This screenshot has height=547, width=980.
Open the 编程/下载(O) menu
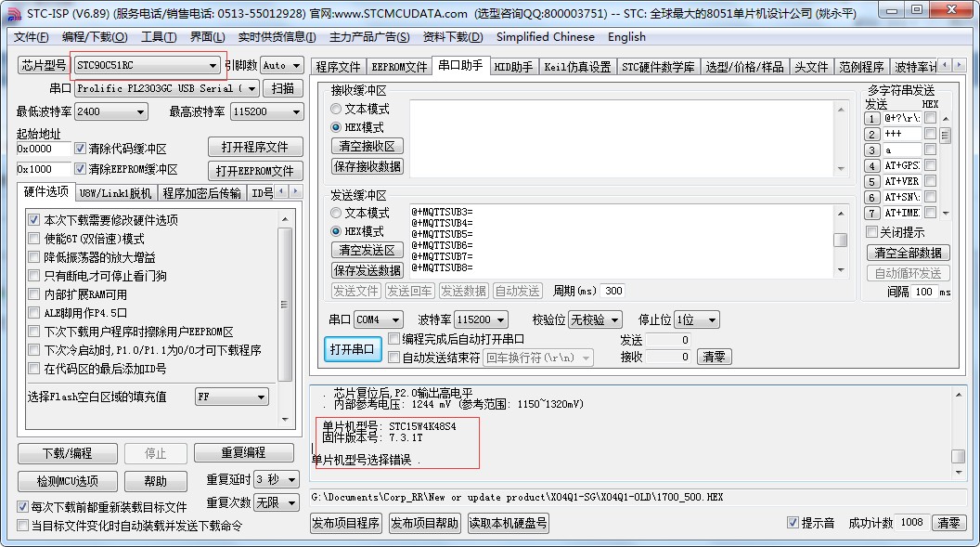[95, 37]
